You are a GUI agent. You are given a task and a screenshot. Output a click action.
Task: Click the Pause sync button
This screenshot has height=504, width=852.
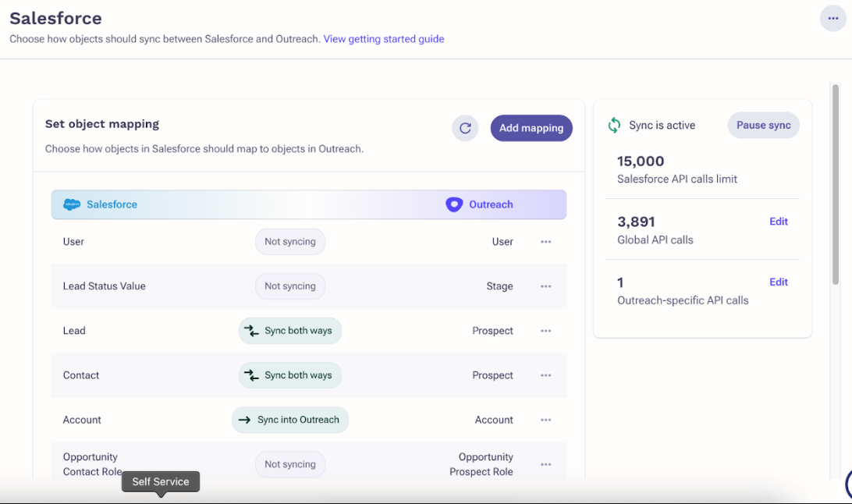[763, 125]
